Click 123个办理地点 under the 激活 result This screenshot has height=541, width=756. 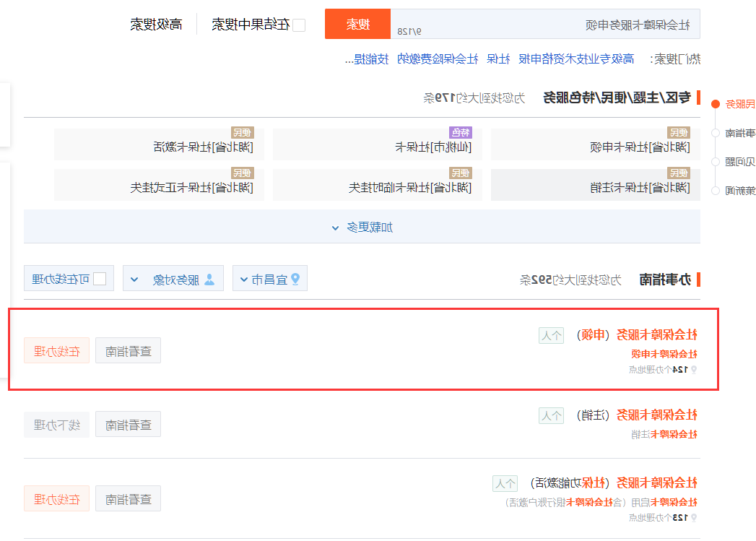[659, 518]
